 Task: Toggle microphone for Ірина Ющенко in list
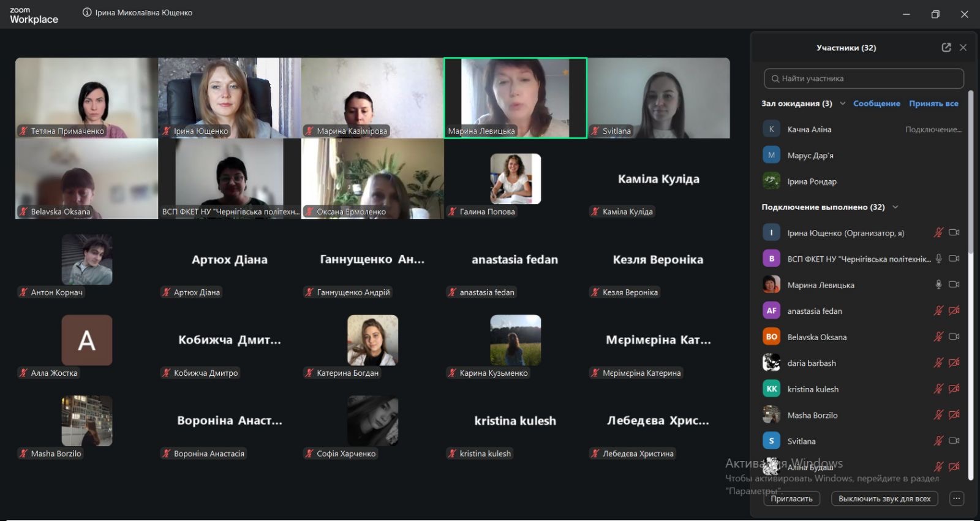click(938, 232)
